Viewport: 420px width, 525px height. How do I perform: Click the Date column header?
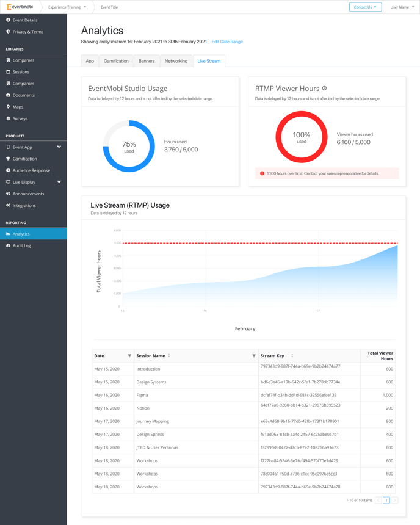[113, 355]
